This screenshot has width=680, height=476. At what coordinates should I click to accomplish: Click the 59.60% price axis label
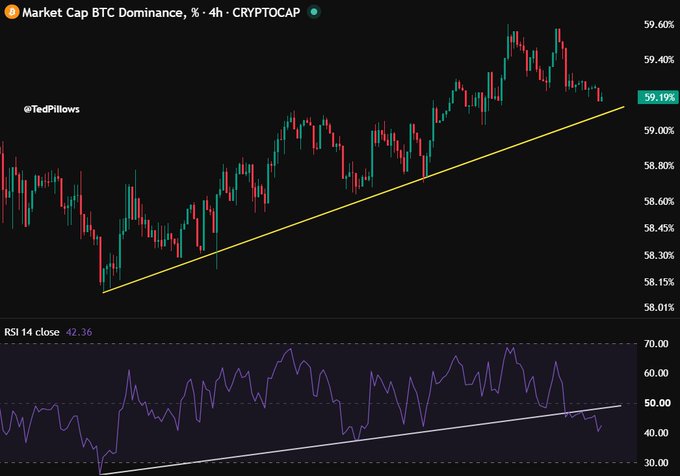(x=659, y=25)
